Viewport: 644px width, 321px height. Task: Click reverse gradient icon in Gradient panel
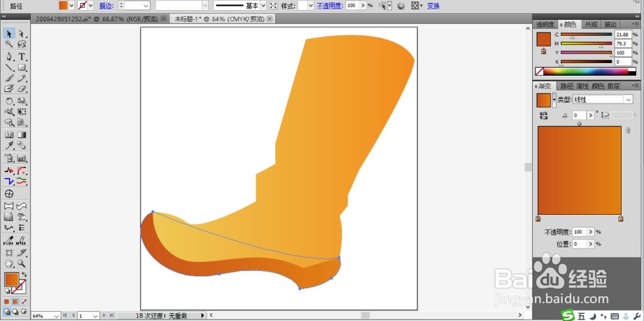[544, 116]
